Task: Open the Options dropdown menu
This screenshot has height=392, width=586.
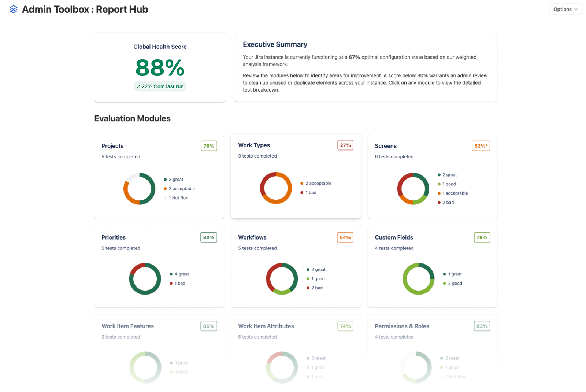Action: tap(565, 9)
